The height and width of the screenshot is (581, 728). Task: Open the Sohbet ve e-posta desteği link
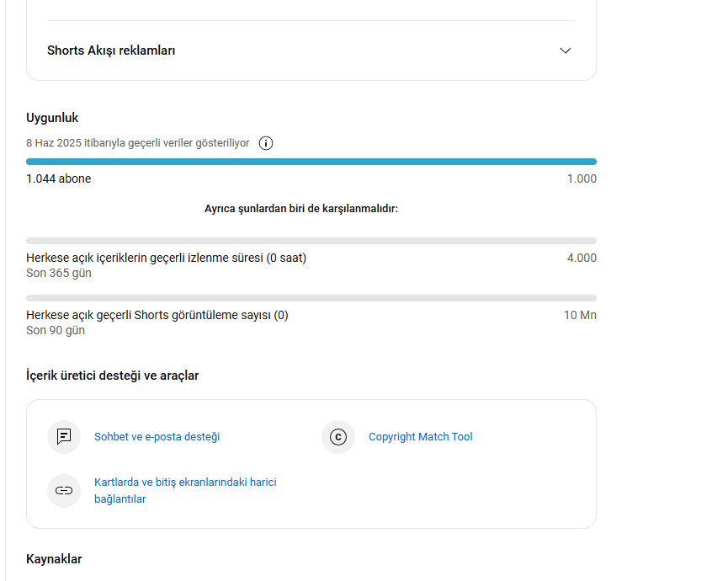tap(157, 436)
